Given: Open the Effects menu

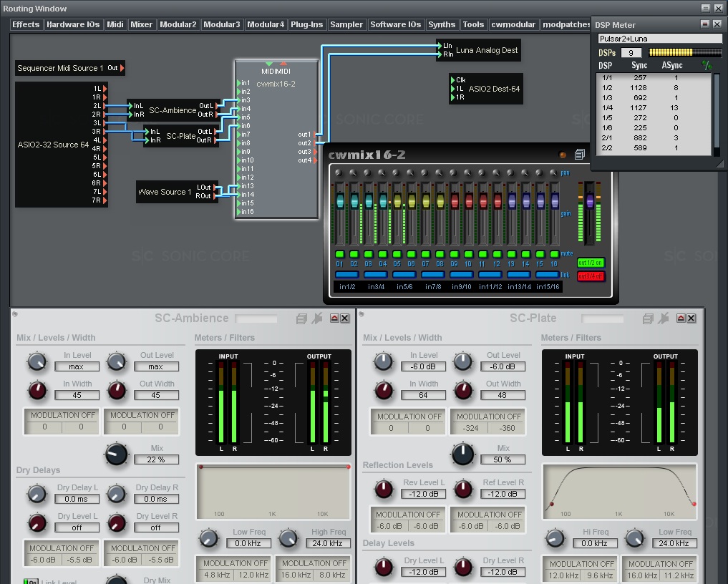Looking at the screenshot, I should pos(26,24).
